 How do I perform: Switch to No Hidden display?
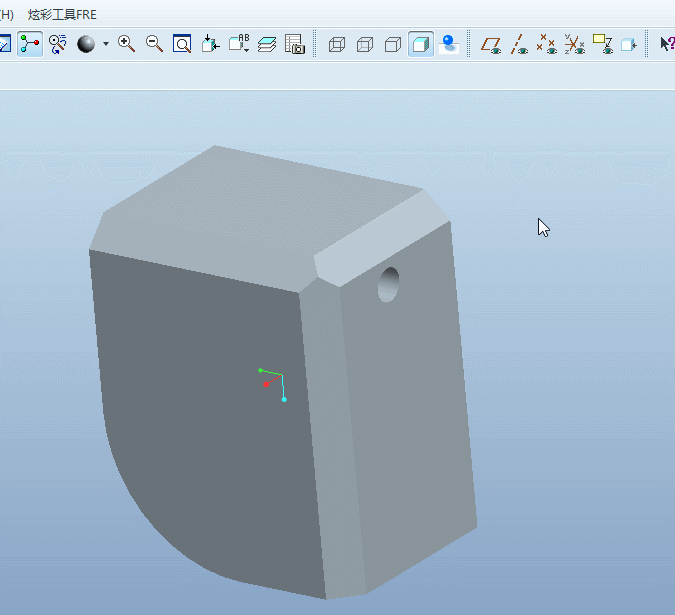tap(393, 44)
